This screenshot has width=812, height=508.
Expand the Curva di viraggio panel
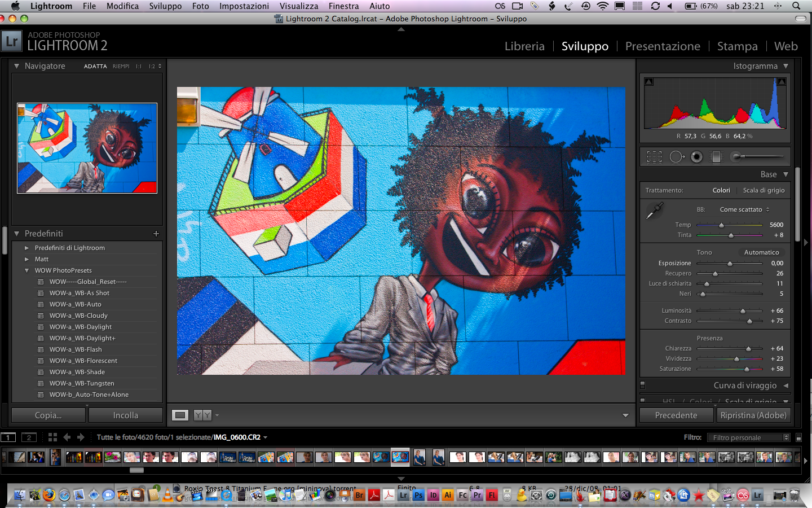[785, 386]
